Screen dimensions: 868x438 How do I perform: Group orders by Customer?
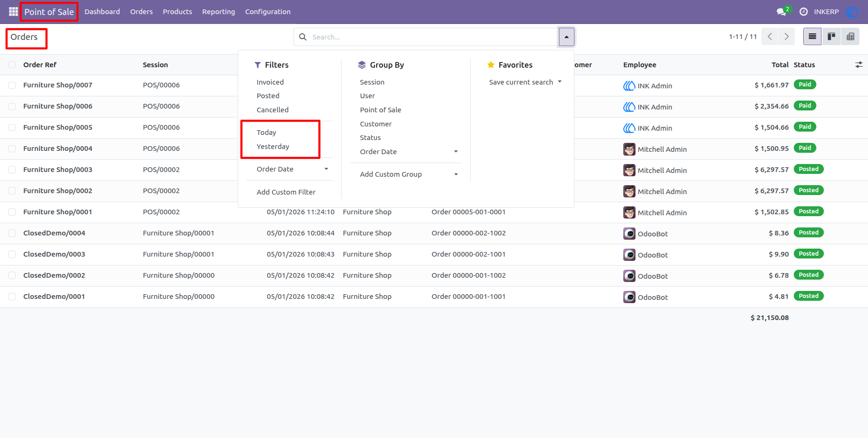coord(376,124)
